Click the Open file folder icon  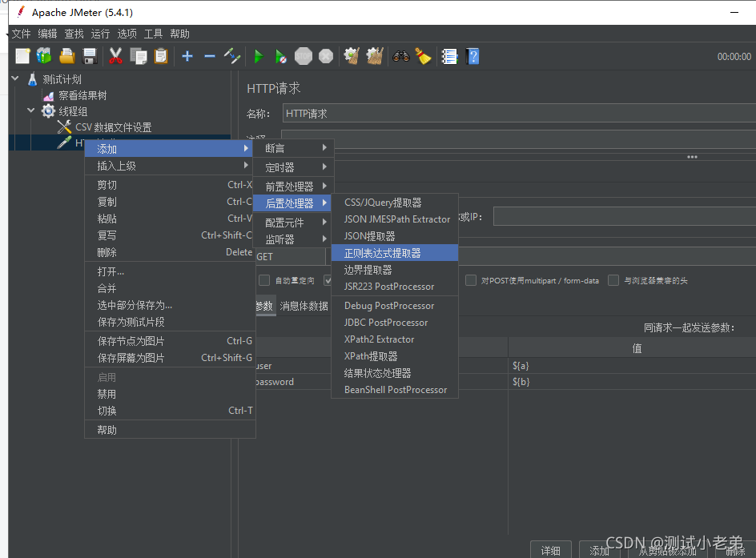[67, 56]
